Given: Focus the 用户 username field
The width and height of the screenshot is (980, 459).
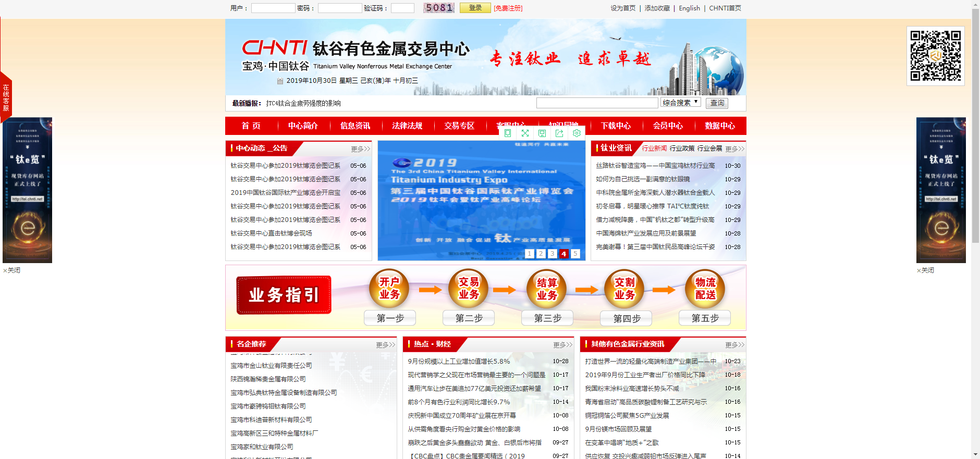Looking at the screenshot, I should pos(273,8).
